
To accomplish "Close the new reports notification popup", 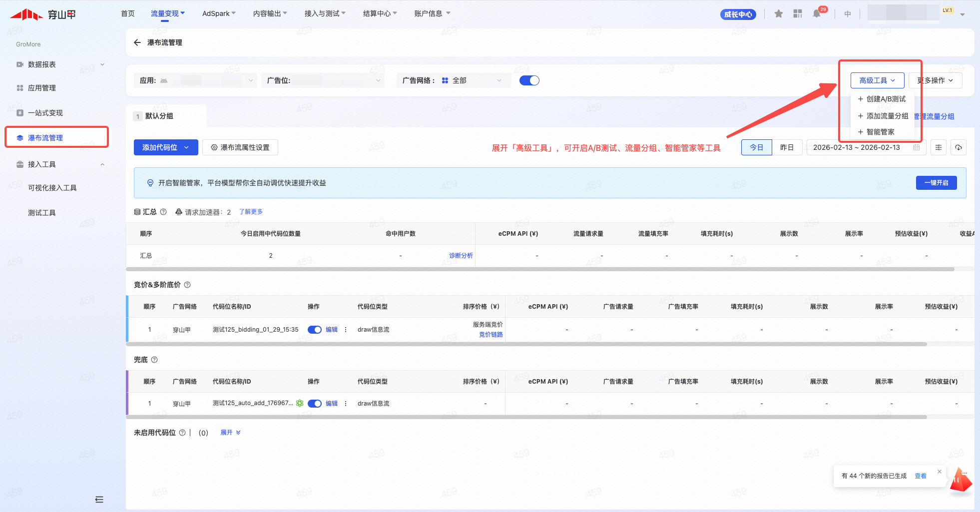I will pos(940,472).
